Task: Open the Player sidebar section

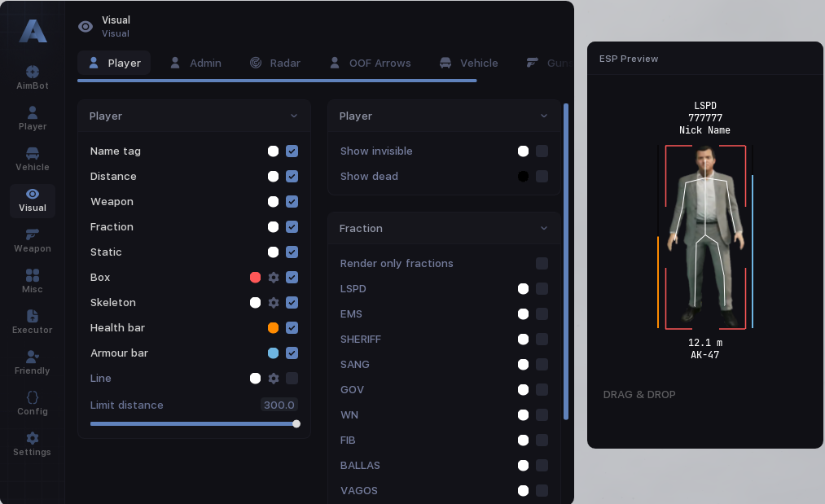Action: click(32, 118)
